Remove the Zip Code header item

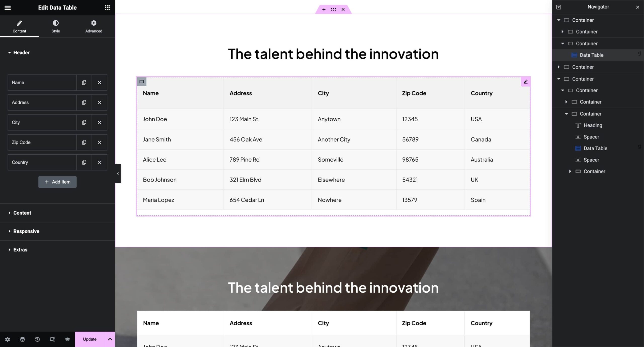point(99,142)
